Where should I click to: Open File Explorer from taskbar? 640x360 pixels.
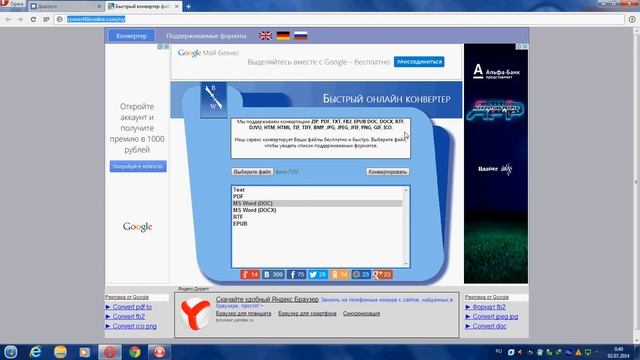pos(60,352)
